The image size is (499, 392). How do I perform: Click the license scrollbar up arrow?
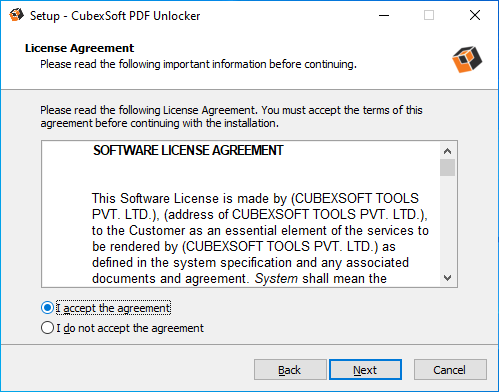447,151
